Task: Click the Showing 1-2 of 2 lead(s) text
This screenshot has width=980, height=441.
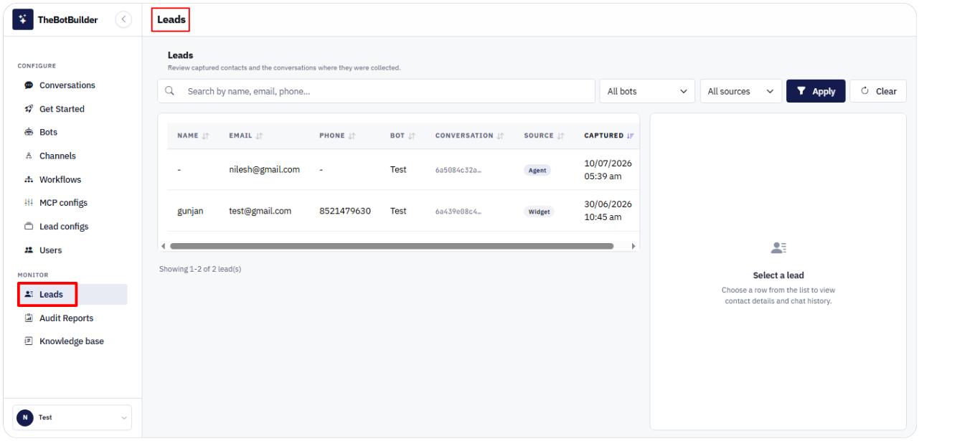Action: click(200, 269)
